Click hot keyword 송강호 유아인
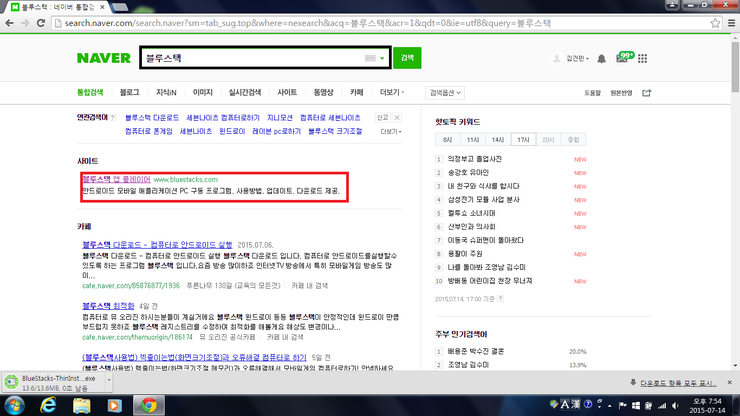This screenshot has width=740, height=416. click(468, 173)
